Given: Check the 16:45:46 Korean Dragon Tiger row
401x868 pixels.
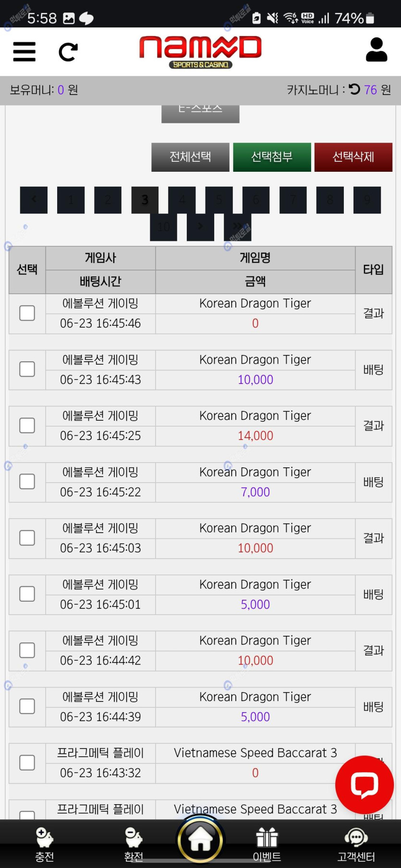Looking at the screenshot, I should pos(27,313).
